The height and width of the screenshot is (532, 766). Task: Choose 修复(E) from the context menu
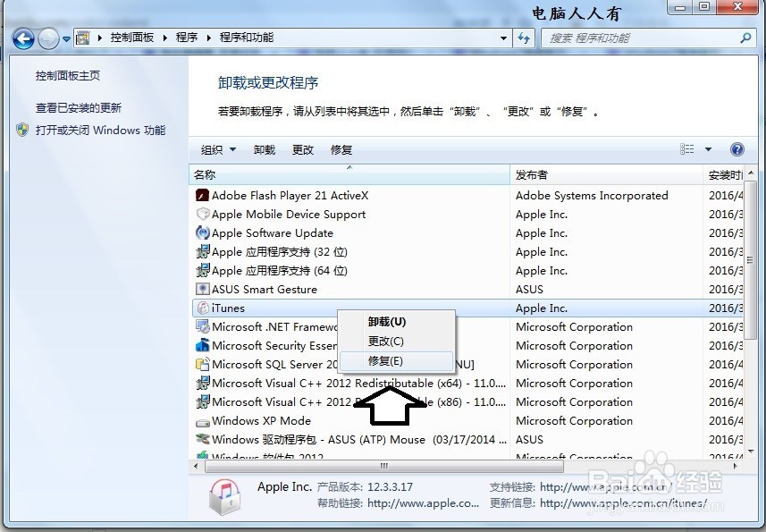click(396, 361)
